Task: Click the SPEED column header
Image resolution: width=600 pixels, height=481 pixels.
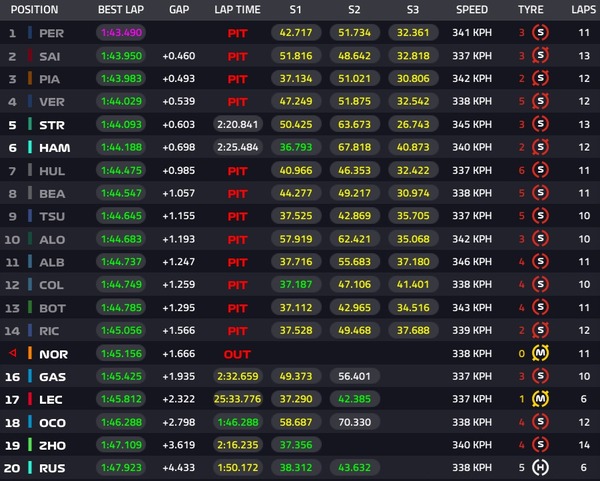Action: (x=472, y=9)
